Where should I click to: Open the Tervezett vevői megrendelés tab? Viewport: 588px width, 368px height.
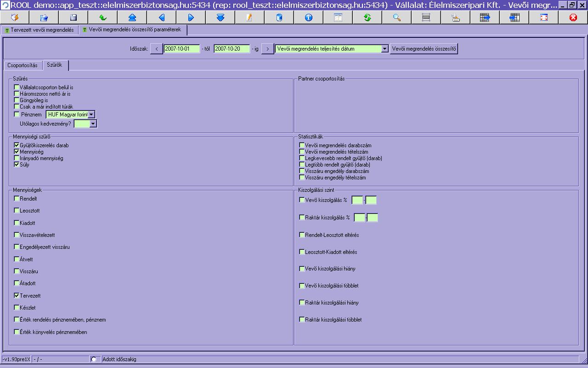[x=39, y=30]
